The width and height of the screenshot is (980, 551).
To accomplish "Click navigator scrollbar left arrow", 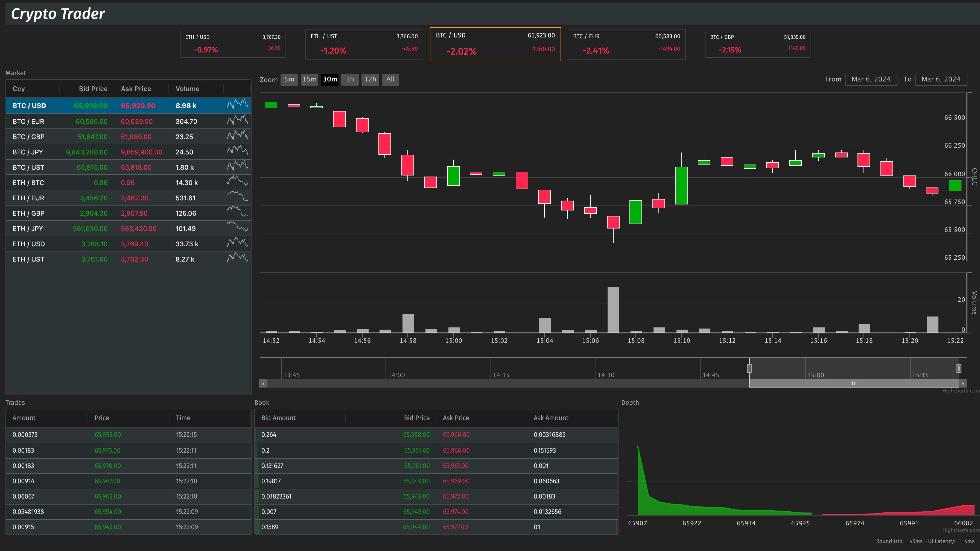I will [x=263, y=384].
